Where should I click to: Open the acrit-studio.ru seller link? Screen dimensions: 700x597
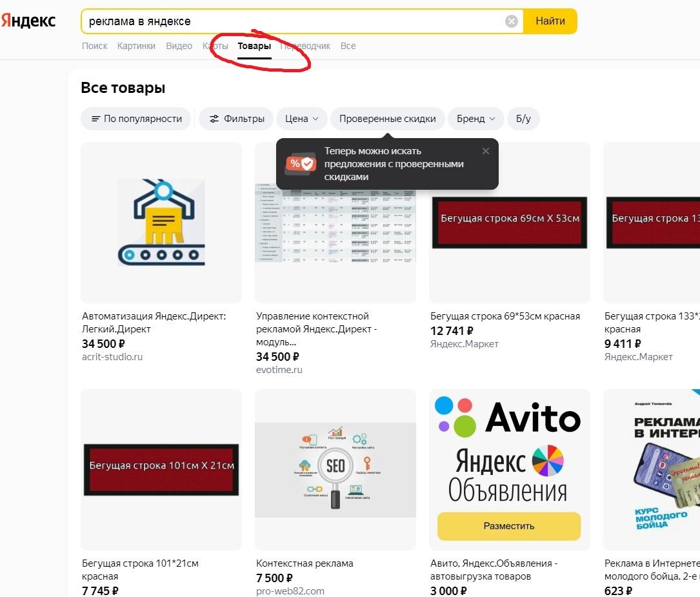point(112,357)
